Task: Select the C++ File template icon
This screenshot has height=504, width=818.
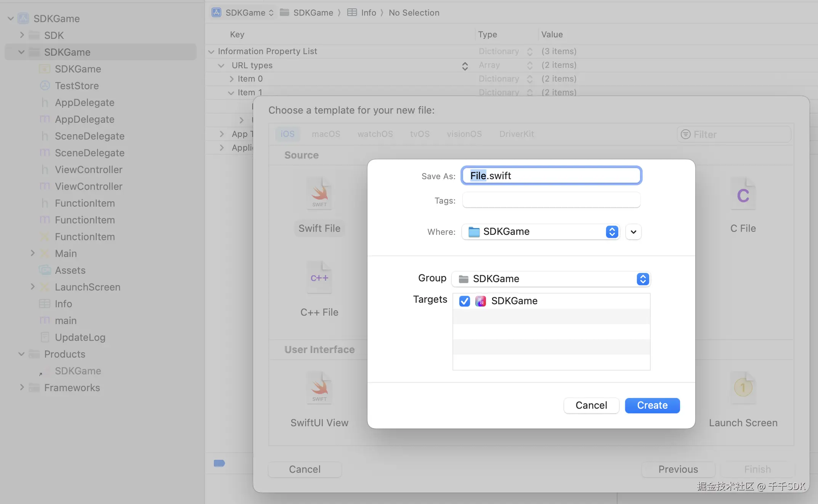Action: click(x=319, y=278)
